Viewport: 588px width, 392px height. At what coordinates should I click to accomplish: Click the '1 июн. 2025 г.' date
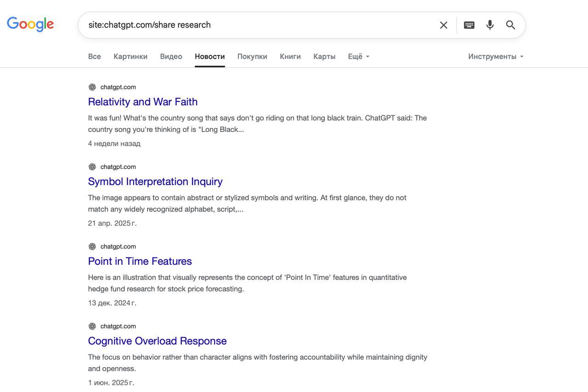(x=111, y=383)
